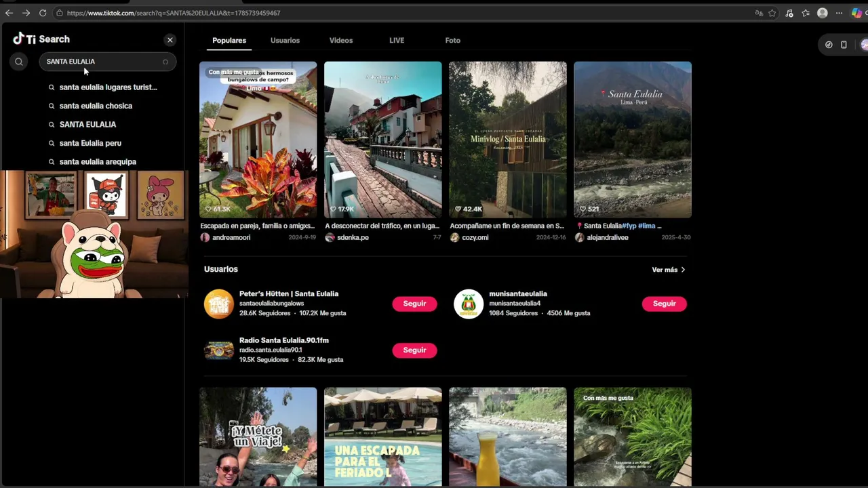868x488 pixels.
Task: Open Peter's Hütten profile avatar
Action: point(219,304)
